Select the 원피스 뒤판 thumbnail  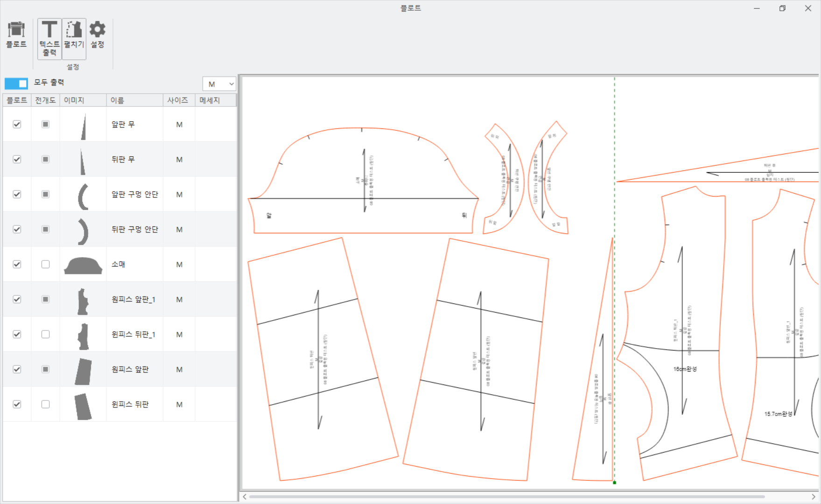pos(83,406)
